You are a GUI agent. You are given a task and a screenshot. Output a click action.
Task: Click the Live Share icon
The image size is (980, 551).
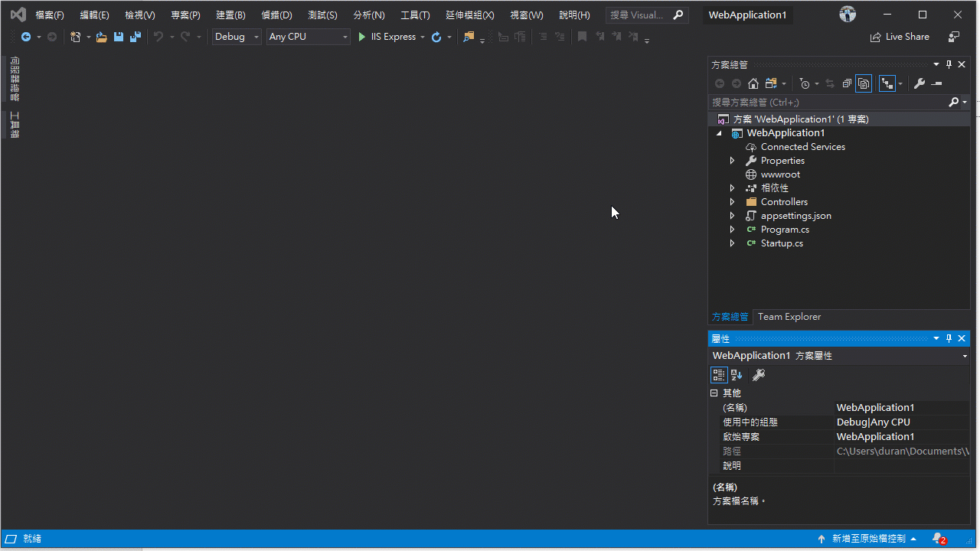click(x=900, y=36)
